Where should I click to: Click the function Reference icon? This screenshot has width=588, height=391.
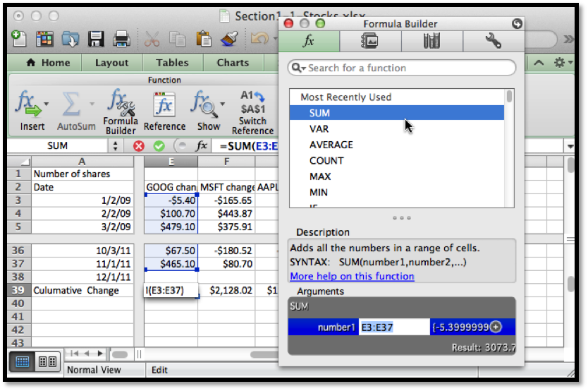[x=164, y=105]
